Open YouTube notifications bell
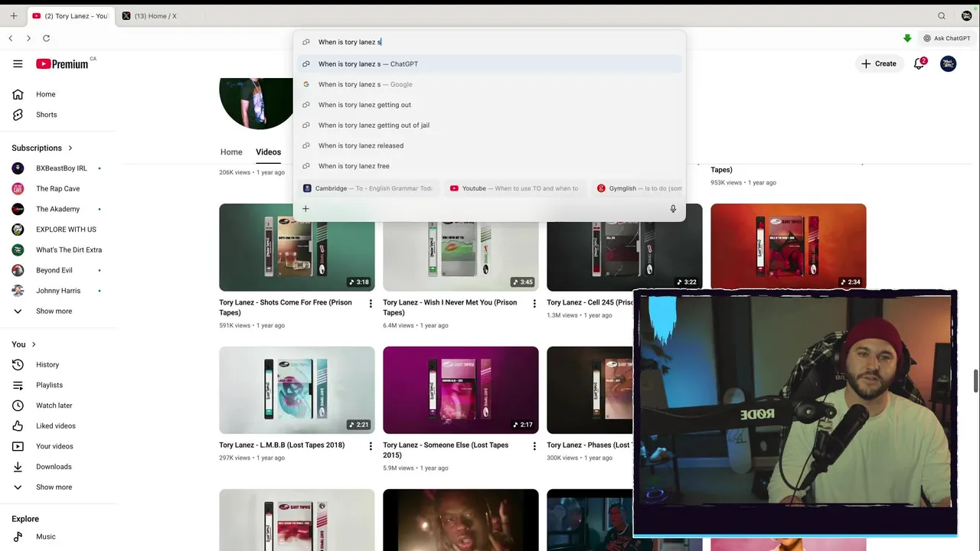980x551 pixels. click(x=919, y=64)
